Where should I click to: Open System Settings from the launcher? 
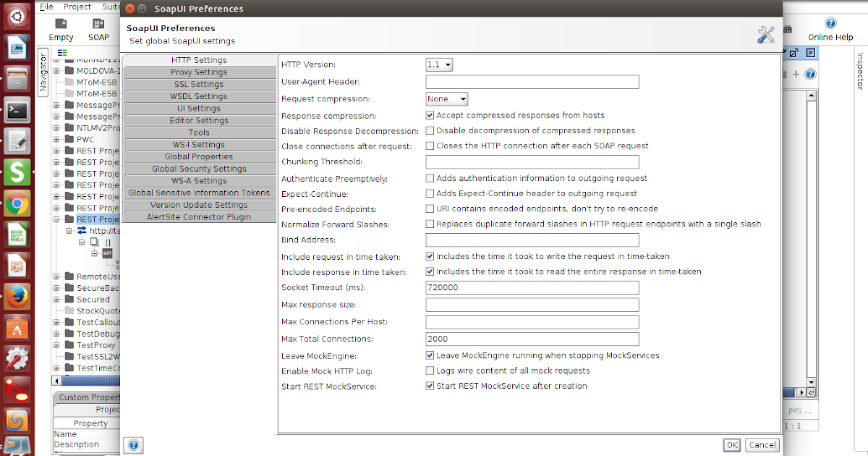[17, 359]
